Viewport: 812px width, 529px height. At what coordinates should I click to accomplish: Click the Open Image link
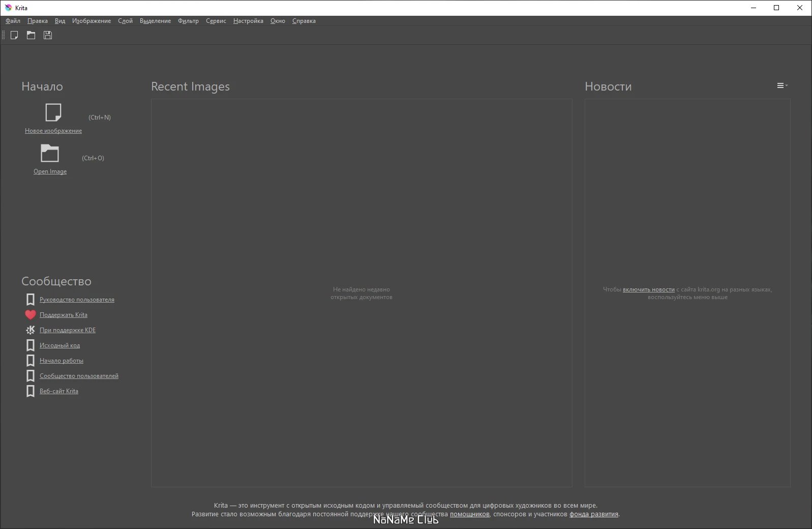[50, 171]
